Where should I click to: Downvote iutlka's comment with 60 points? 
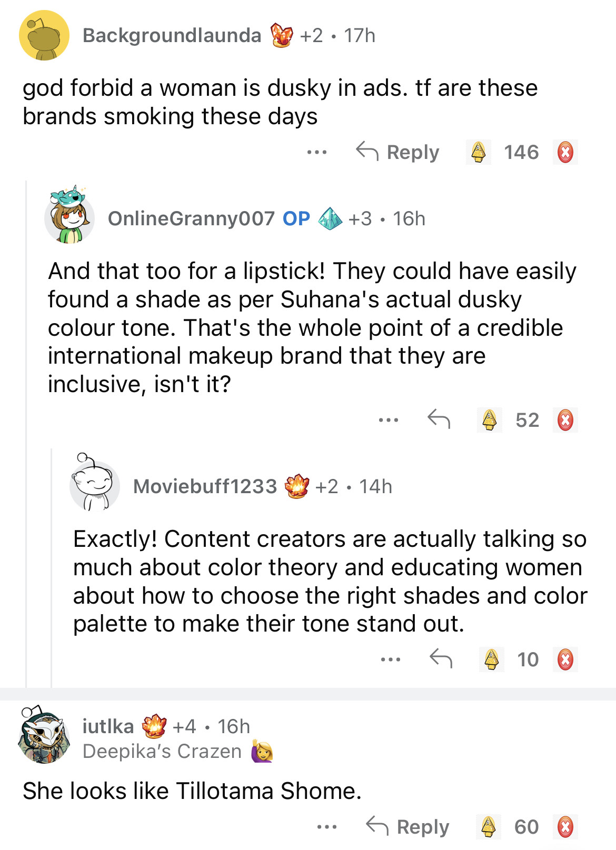click(565, 827)
